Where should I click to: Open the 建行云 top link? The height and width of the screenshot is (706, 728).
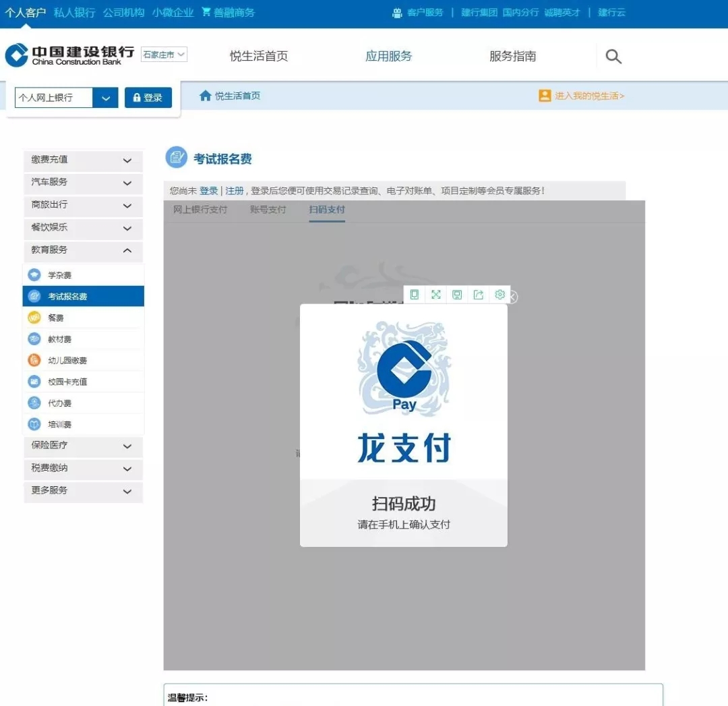[x=611, y=13]
